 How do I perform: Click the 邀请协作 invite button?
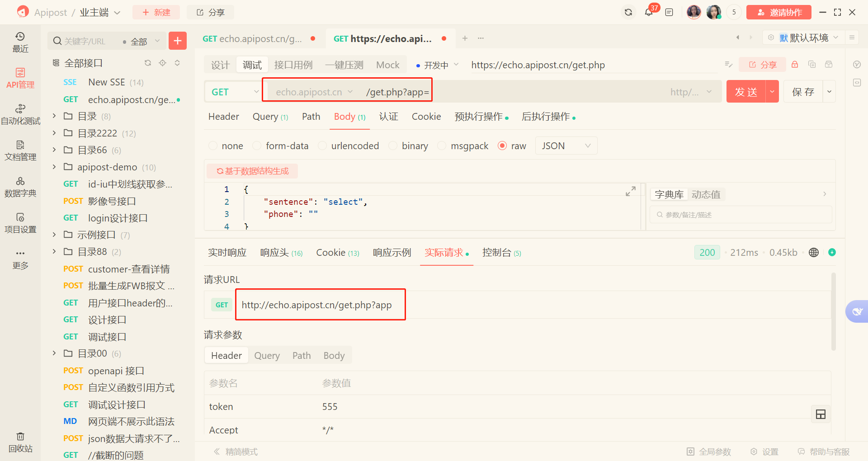pos(779,12)
